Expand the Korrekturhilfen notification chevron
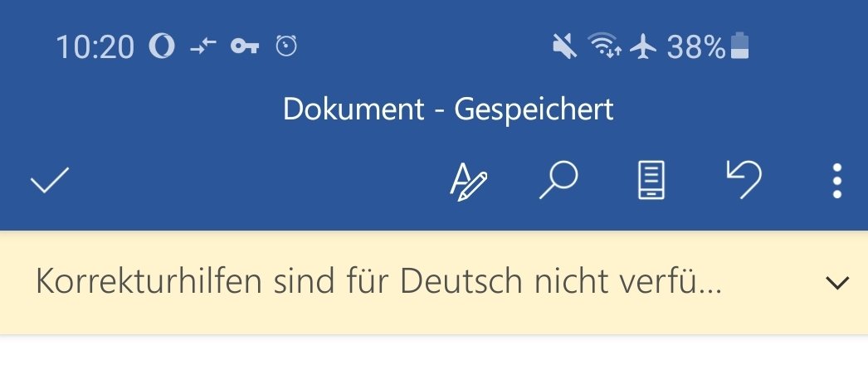The width and height of the screenshot is (868, 389). pyautogui.click(x=837, y=284)
